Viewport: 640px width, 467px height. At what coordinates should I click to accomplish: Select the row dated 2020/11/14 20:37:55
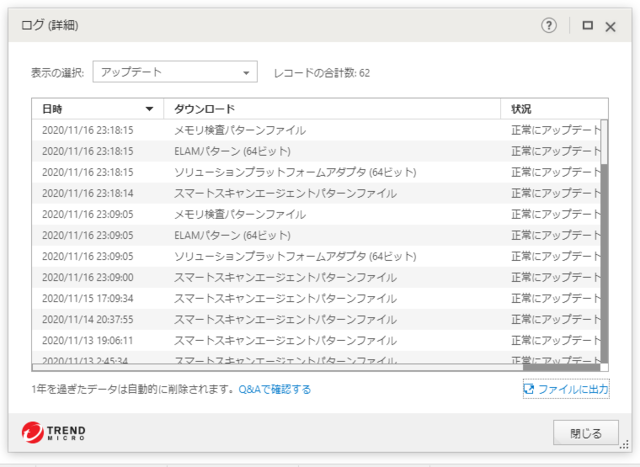pos(316,319)
